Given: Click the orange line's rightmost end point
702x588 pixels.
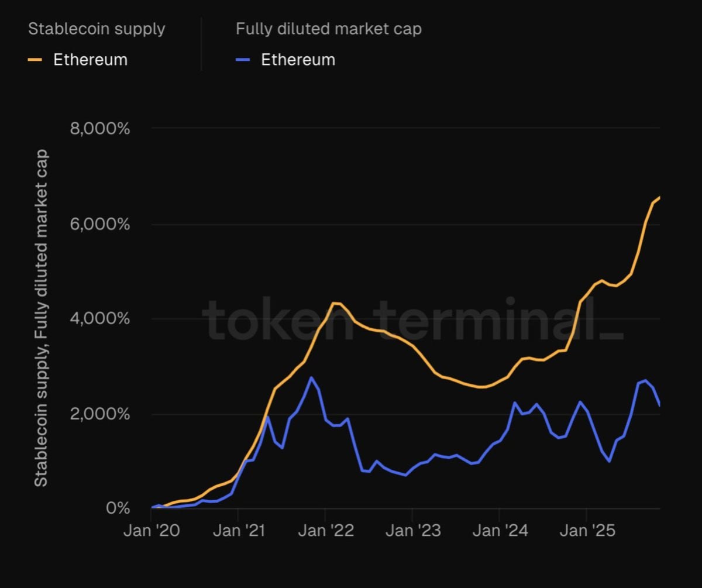Looking at the screenshot, I should (x=659, y=198).
